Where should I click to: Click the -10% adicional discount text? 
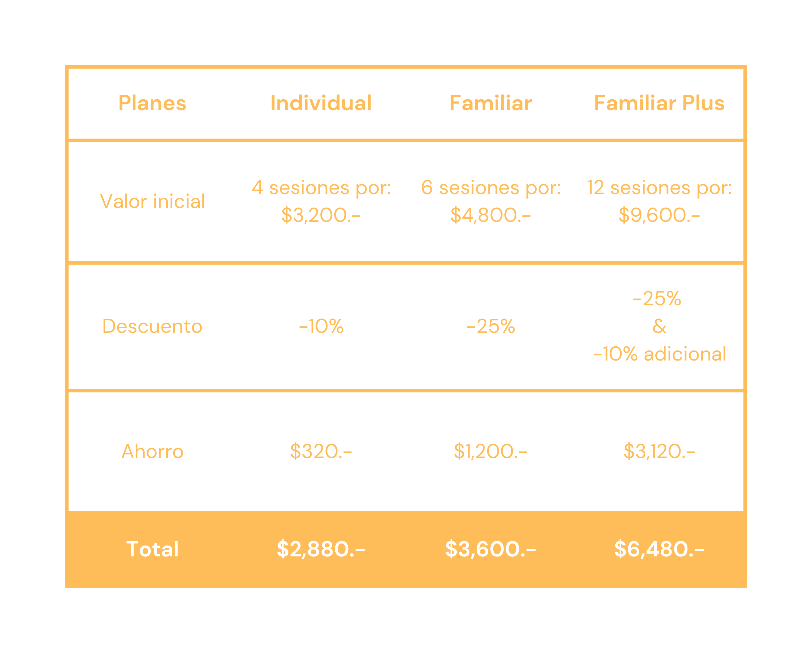(659, 354)
